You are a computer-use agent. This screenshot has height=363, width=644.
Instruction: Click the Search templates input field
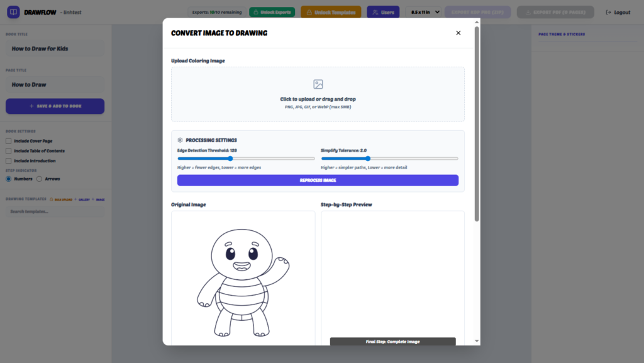54,210
